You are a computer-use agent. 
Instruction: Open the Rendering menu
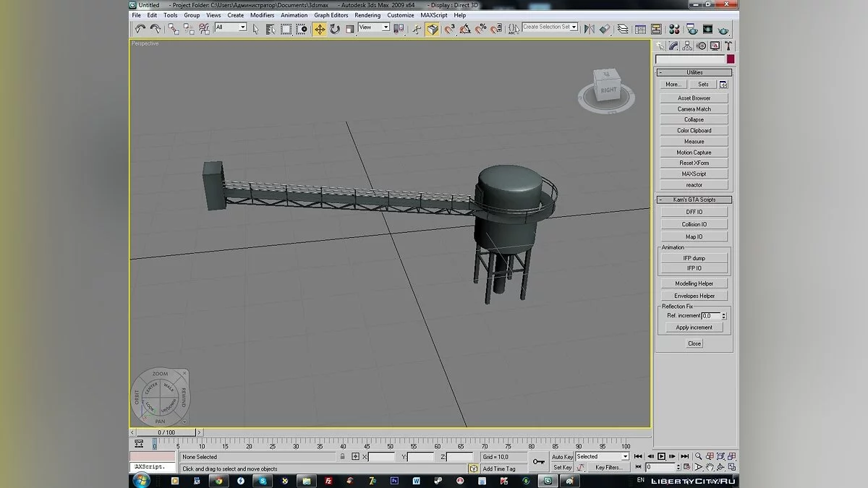[367, 15]
